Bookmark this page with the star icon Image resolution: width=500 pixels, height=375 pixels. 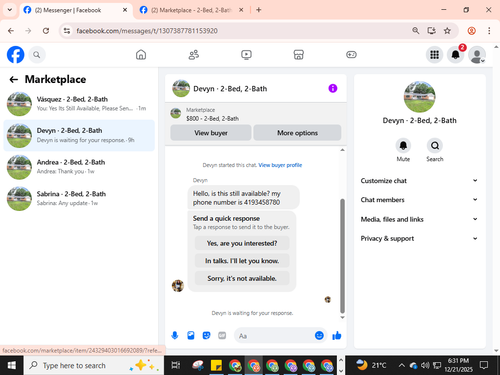pos(447,31)
